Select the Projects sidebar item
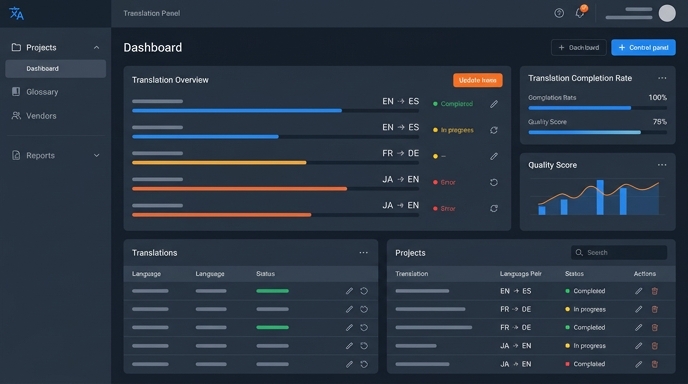This screenshot has width=688, height=384. tap(55, 47)
